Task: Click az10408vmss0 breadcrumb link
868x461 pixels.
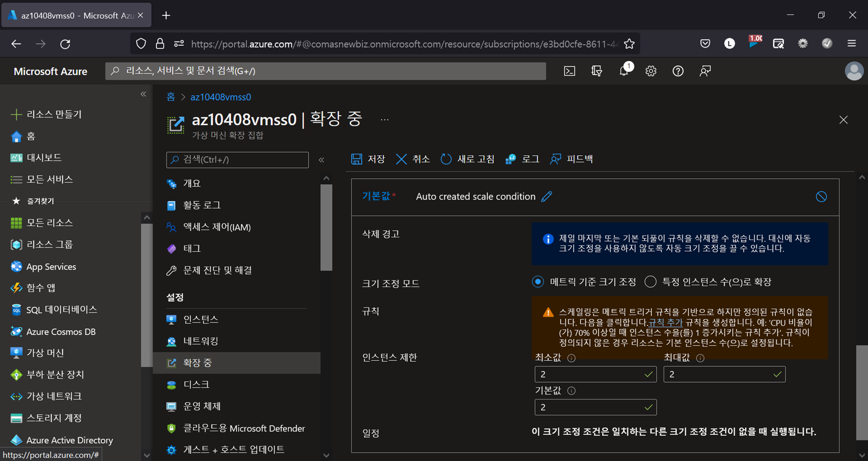Action: point(220,97)
